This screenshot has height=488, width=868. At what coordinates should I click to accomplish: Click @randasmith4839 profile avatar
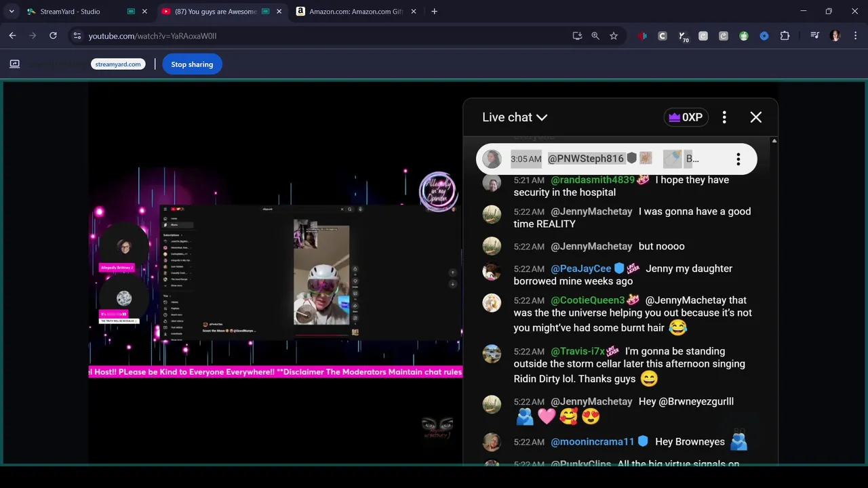tap(492, 183)
